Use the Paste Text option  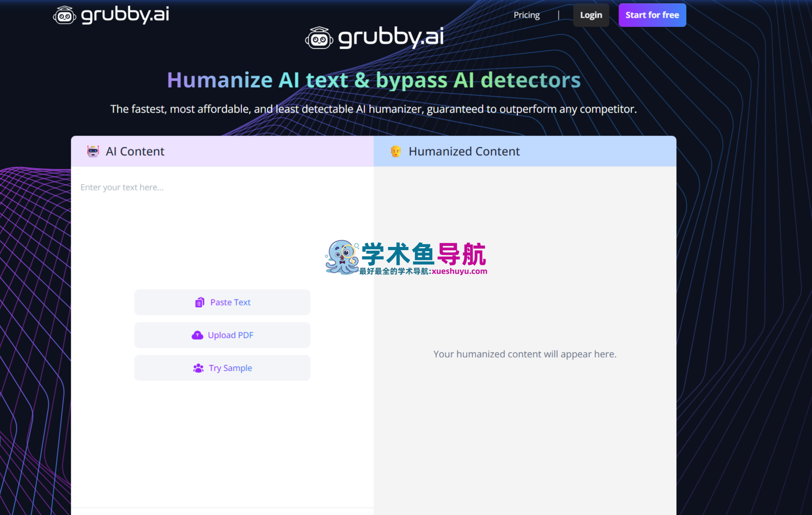(222, 302)
